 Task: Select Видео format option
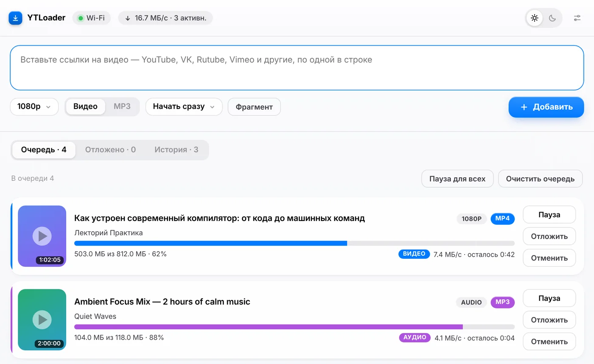[85, 106]
